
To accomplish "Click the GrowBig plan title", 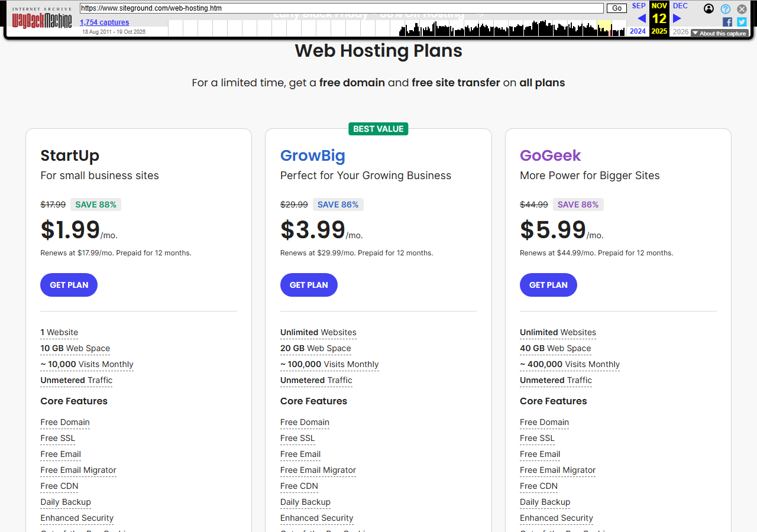I will [x=313, y=155].
